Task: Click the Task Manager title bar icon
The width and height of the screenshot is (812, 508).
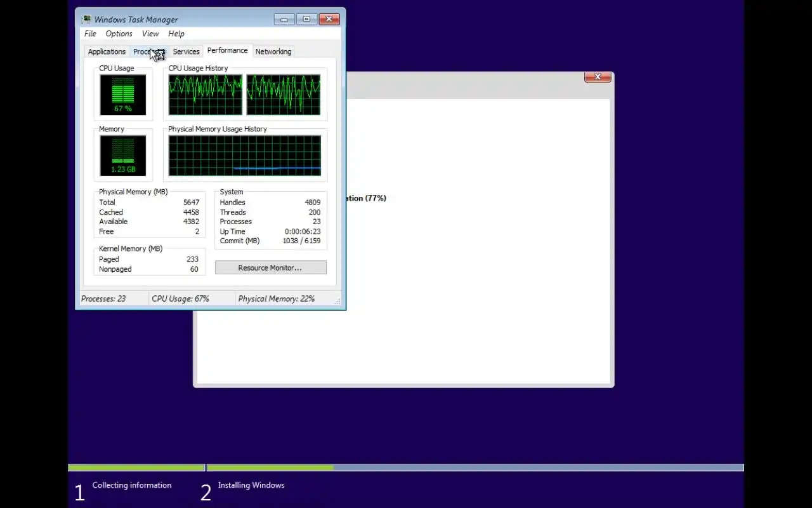Action: (86, 19)
